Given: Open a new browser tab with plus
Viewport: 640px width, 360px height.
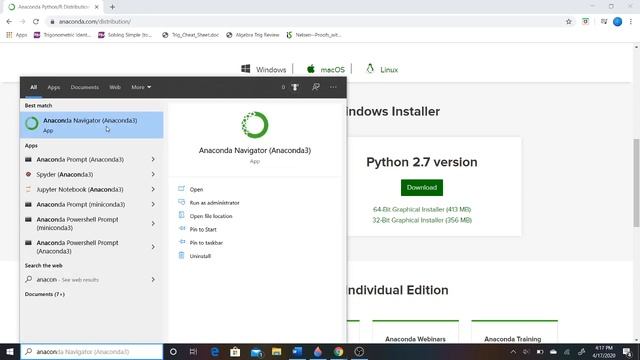Looking at the screenshot, I should point(112,7).
